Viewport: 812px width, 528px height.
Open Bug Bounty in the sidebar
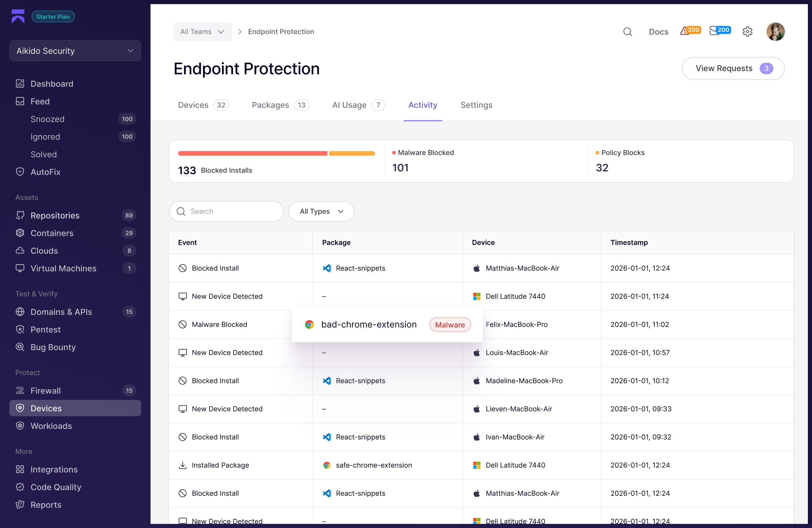(x=53, y=347)
